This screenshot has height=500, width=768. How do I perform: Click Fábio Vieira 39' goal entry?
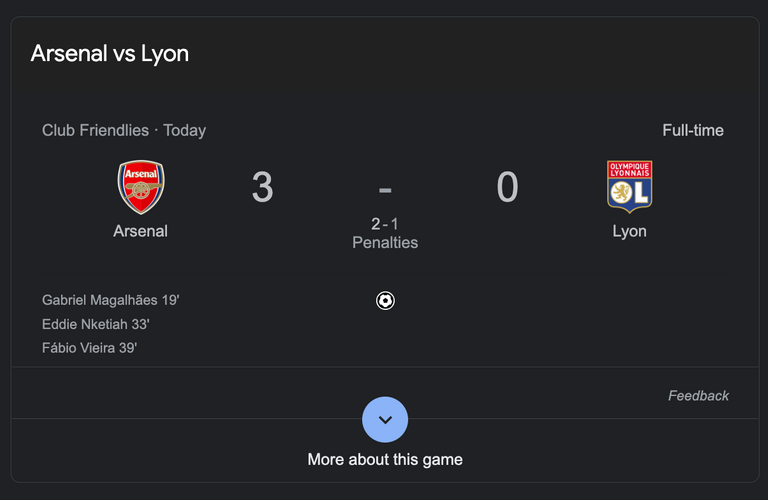(x=90, y=348)
